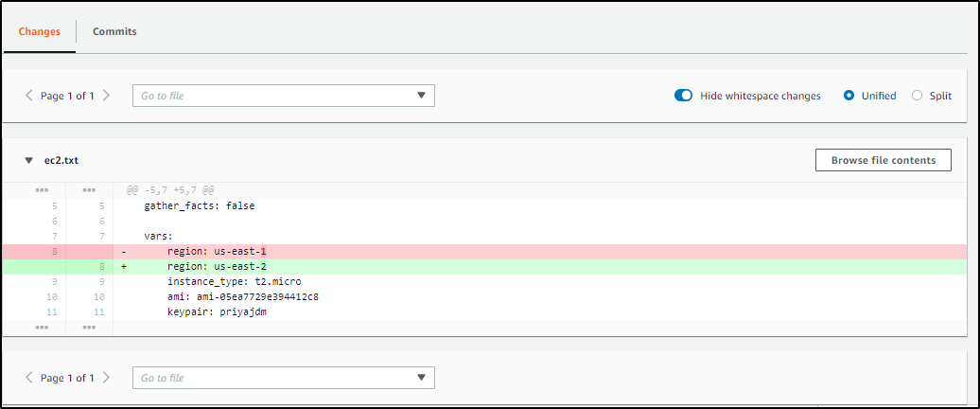Open the bottom Go to file dropdown
The width and height of the screenshot is (980, 409).
[x=283, y=378]
